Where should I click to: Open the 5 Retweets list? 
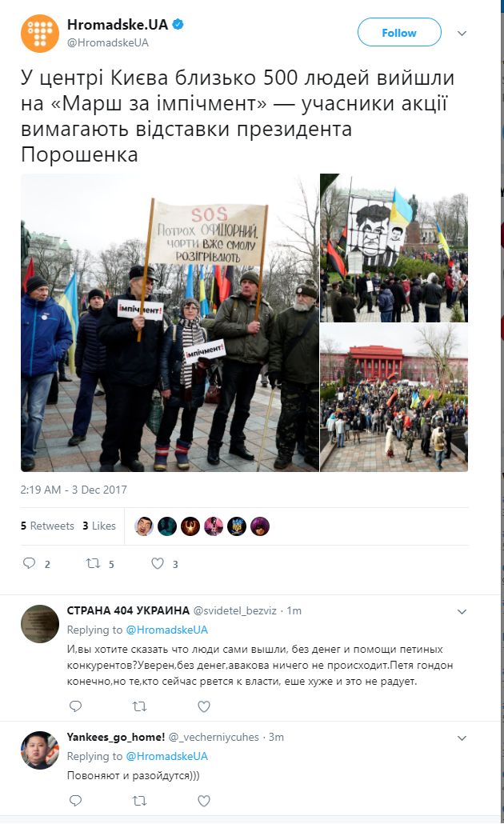pyautogui.click(x=47, y=526)
